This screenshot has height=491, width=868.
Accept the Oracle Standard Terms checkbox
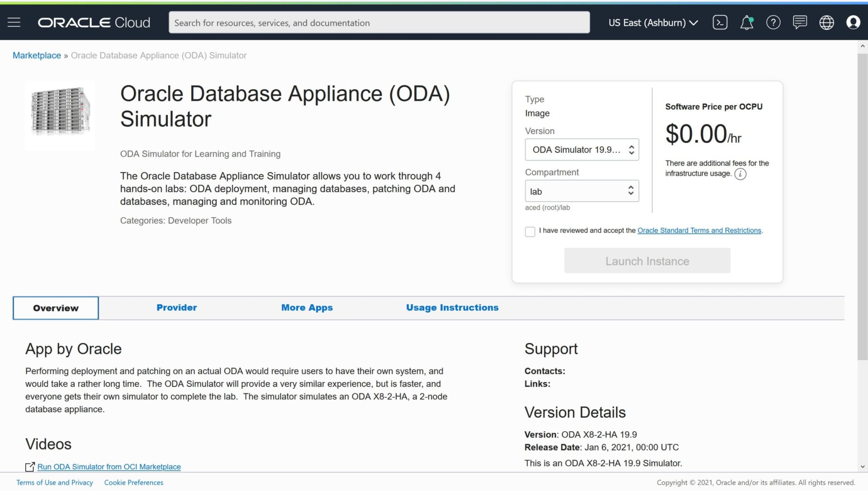point(530,232)
